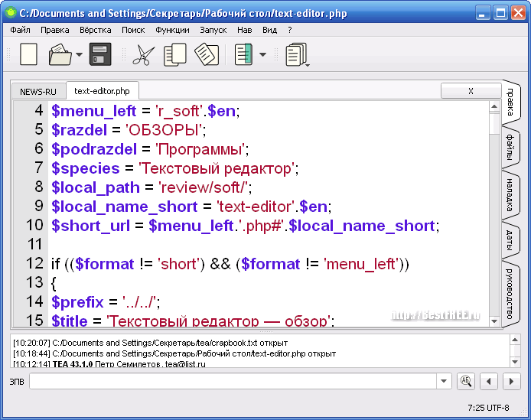Open the руководство side tab

tap(510, 294)
